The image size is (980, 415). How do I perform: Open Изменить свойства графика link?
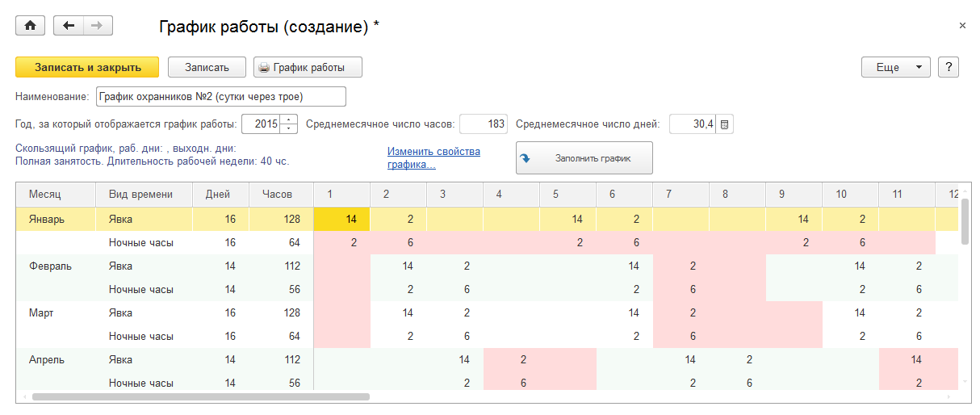[433, 157]
